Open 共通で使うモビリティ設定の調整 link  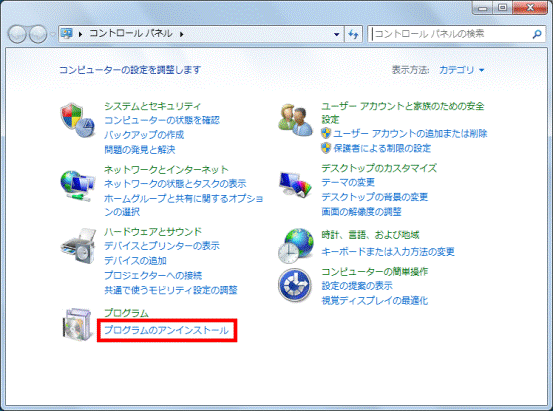tap(171, 290)
